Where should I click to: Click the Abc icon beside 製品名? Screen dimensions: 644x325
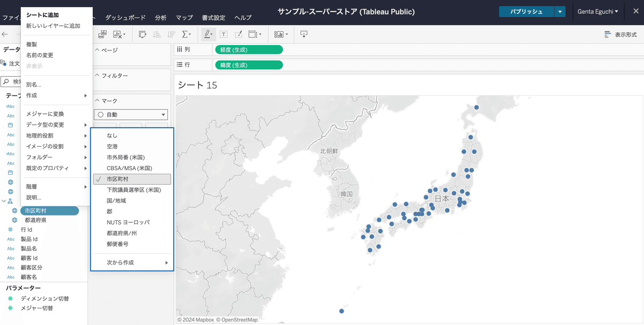pyautogui.click(x=11, y=249)
